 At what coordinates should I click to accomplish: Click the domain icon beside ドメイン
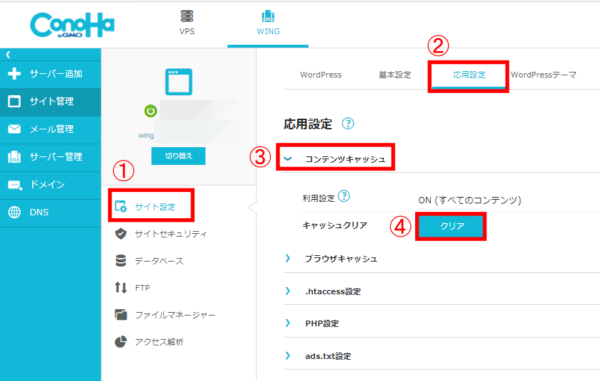point(15,185)
